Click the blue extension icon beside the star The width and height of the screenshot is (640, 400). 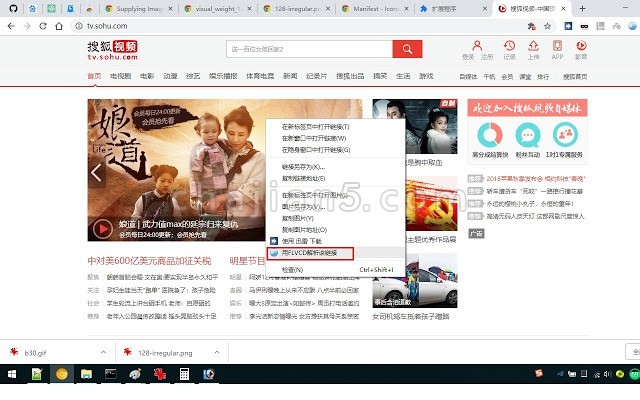[x=568, y=26]
